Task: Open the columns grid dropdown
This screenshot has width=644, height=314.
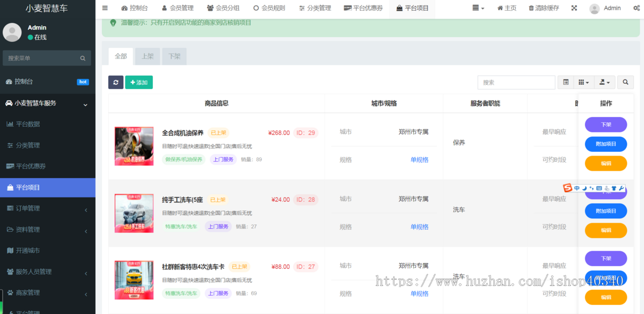Action: click(x=583, y=82)
